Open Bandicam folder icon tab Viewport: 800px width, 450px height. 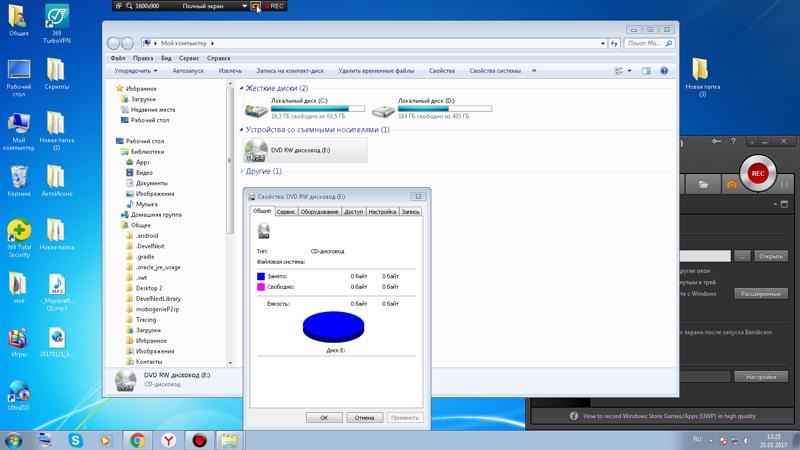(703, 185)
